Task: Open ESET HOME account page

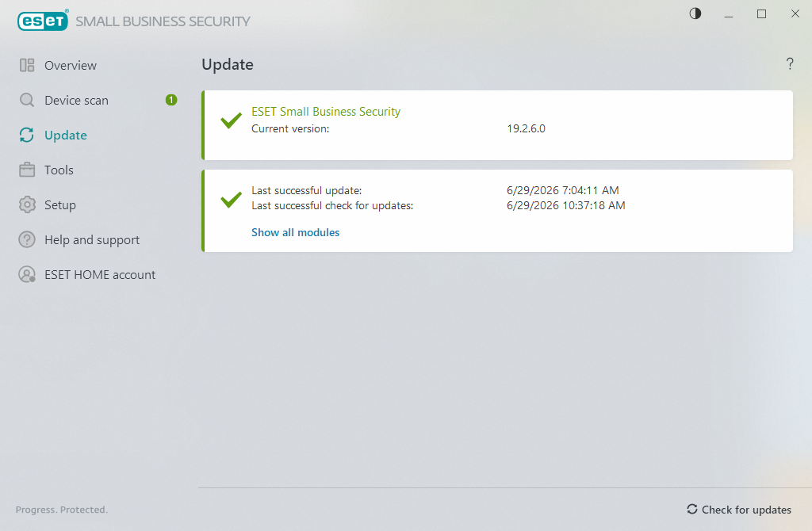Action: point(100,275)
